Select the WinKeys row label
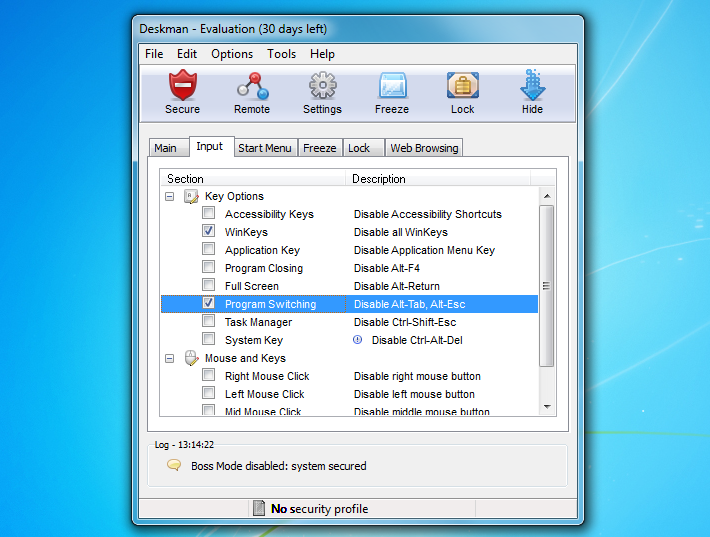The width and height of the screenshot is (710, 537). 246,232
